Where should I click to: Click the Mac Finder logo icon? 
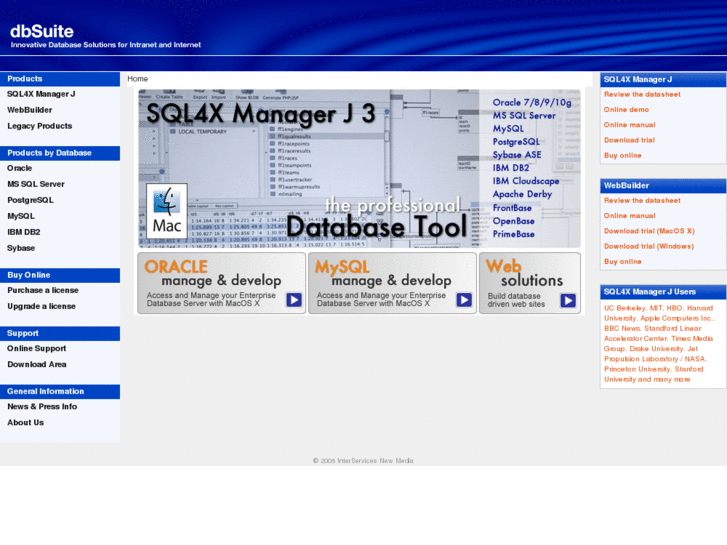pos(167,211)
